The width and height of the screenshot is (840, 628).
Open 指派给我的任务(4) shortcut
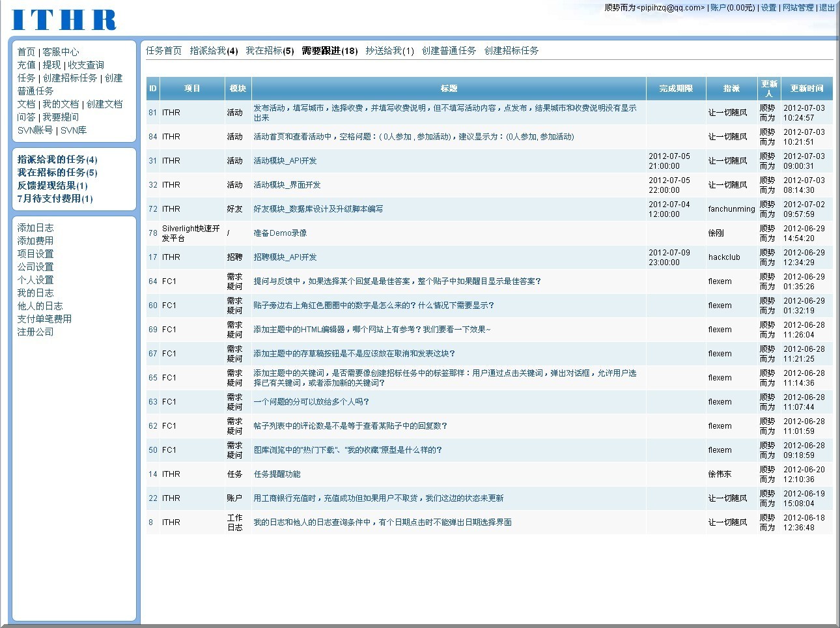point(57,160)
